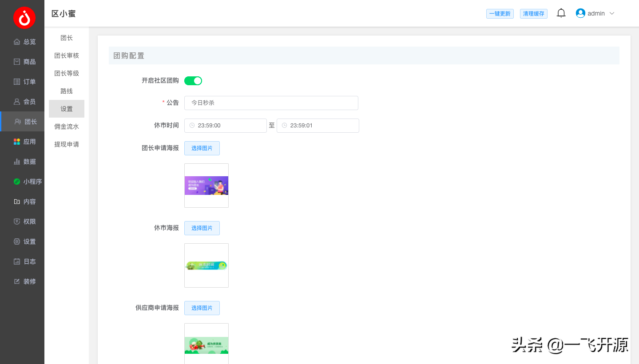Image resolution: width=639 pixels, height=364 pixels.
Task: Click the 休市时间 poster thumbnail
Action: point(206,265)
